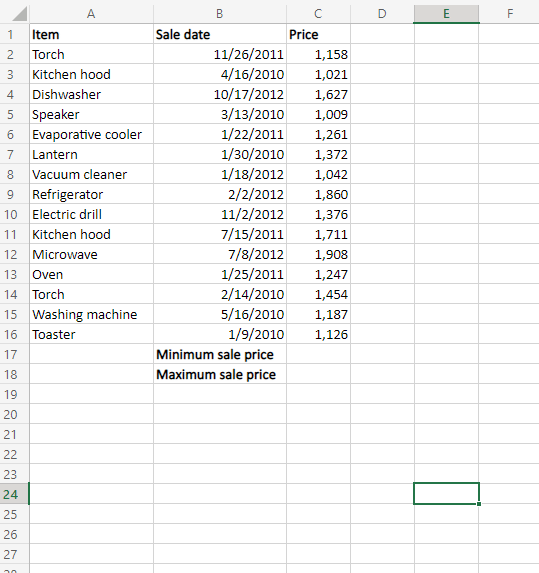
Task: Select the 'Vacuum cleaner' cell
Action: pyautogui.click(x=91, y=174)
